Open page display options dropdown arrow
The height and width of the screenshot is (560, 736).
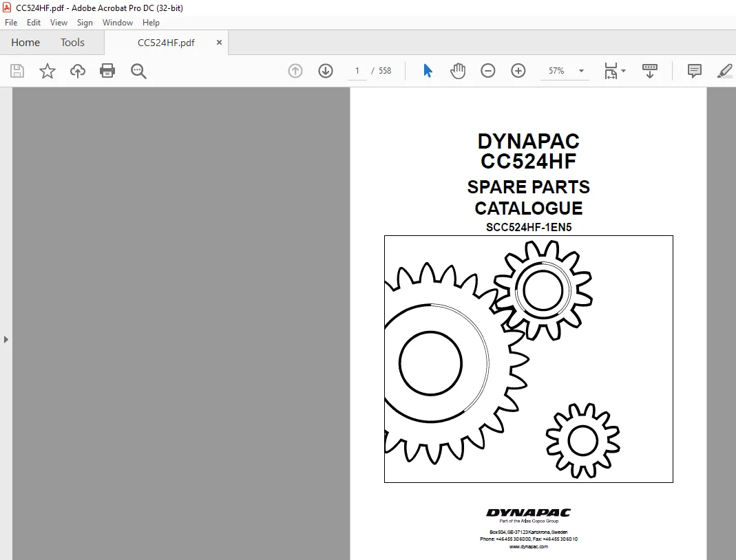tap(623, 71)
